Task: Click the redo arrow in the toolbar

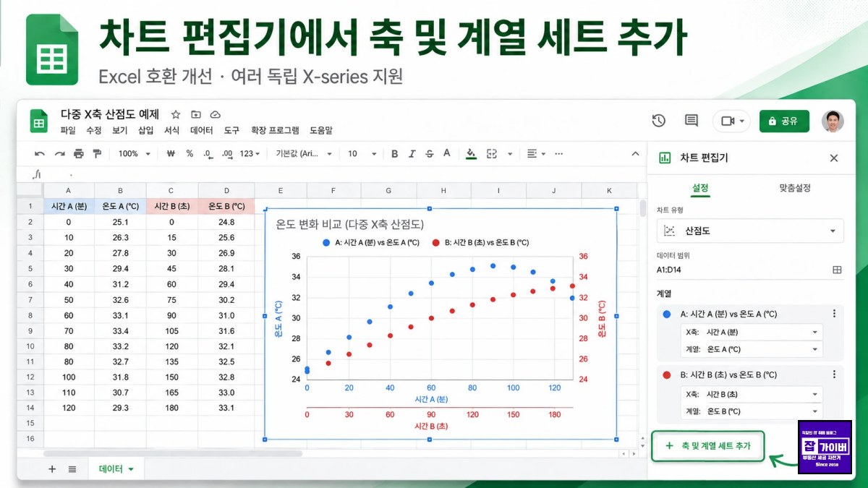Action: (59, 154)
